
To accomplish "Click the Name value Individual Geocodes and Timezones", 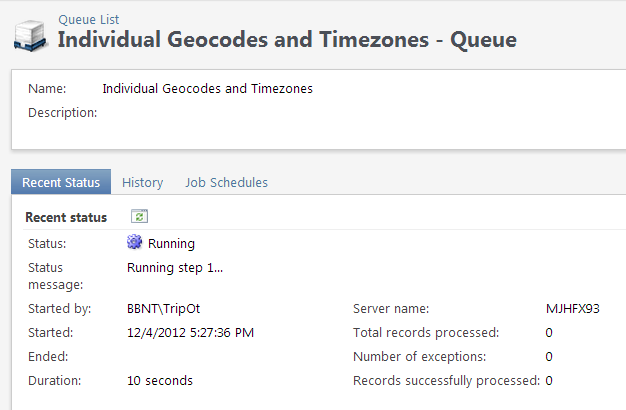I will pos(207,89).
